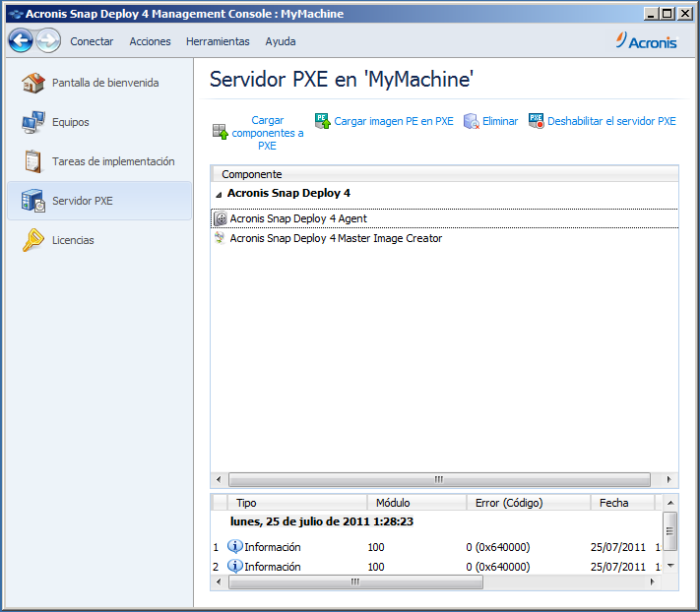700x612 pixels.
Task: Click the Deshabilitar el servidor PXE icon
Action: [537, 121]
